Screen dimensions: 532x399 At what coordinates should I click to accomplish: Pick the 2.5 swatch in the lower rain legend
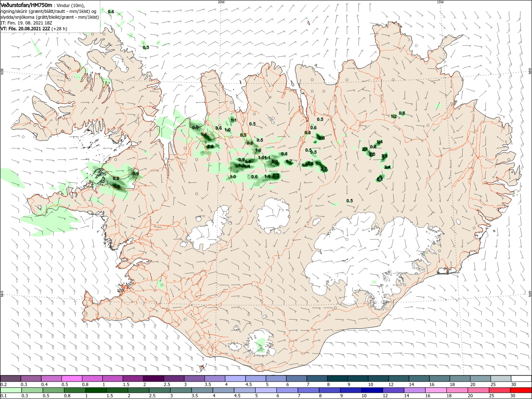pyautogui.click(x=160, y=390)
